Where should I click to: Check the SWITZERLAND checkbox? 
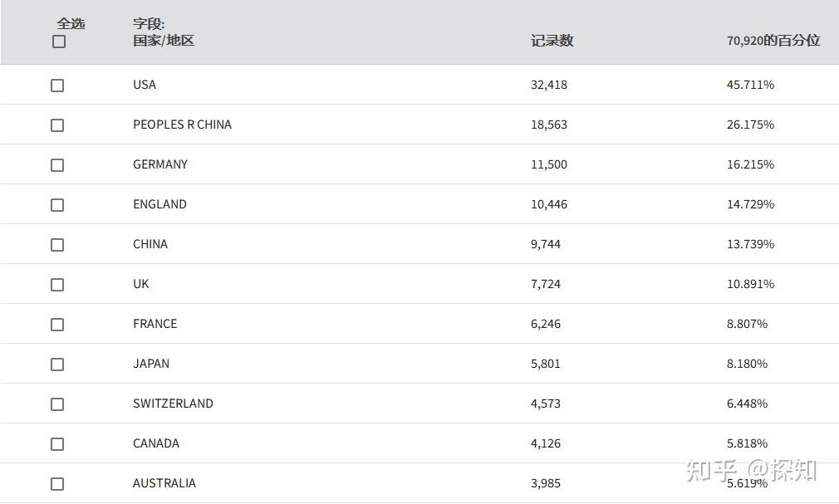pos(57,404)
